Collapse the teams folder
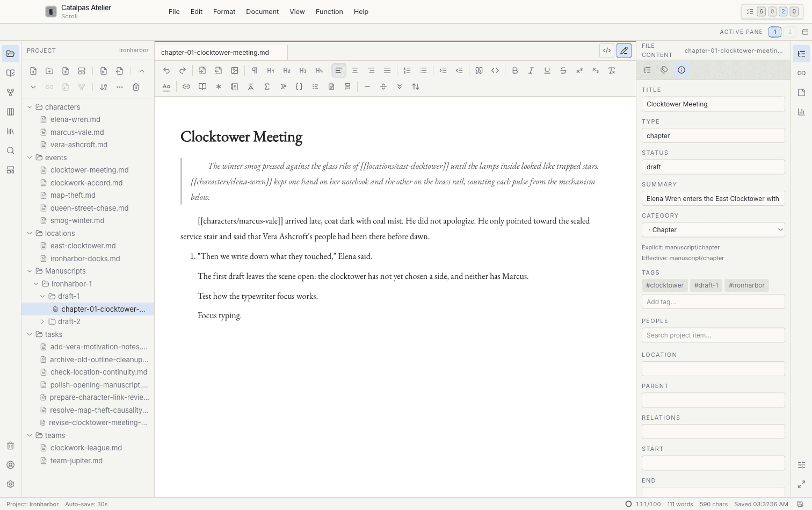The width and height of the screenshot is (812, 510). coord(30,435)
